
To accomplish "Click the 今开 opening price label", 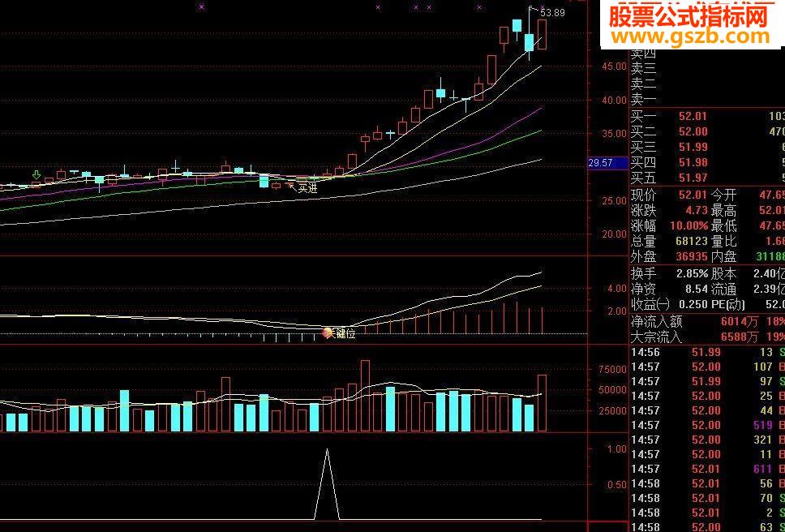I will tap(724, 195).
